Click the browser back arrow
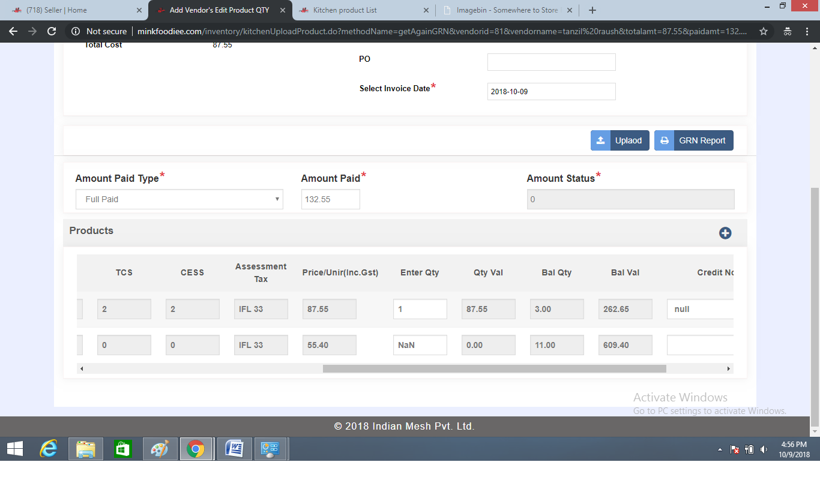 click(13, 31)
